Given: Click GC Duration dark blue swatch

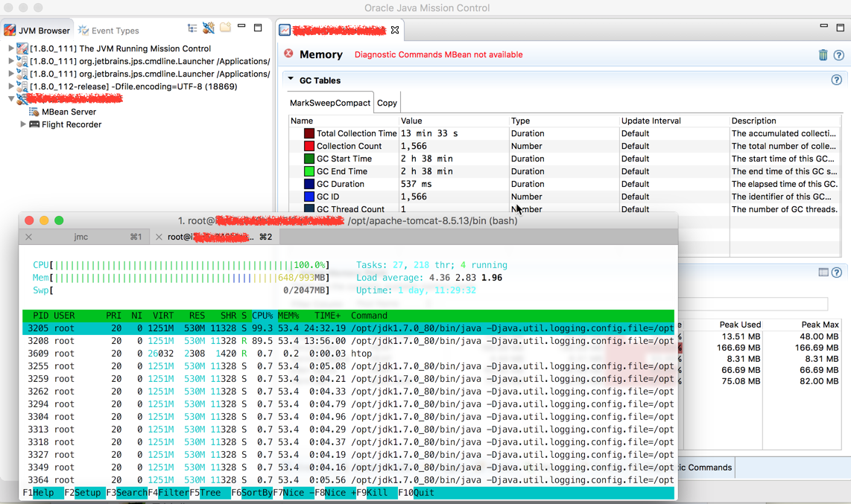Looking at the screenshot, I should click(x=309, y=184).
